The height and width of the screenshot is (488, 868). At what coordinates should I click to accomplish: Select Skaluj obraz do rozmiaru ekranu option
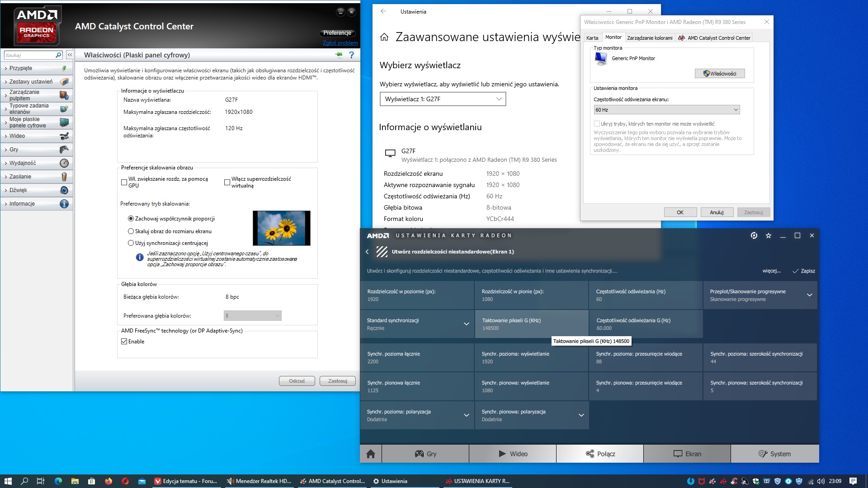click(131, 231)
